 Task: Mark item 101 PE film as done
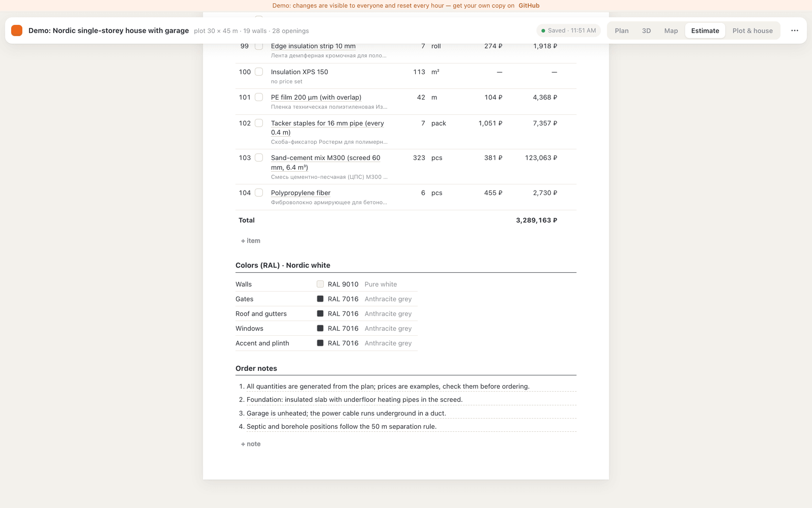(x=259, y=97)
